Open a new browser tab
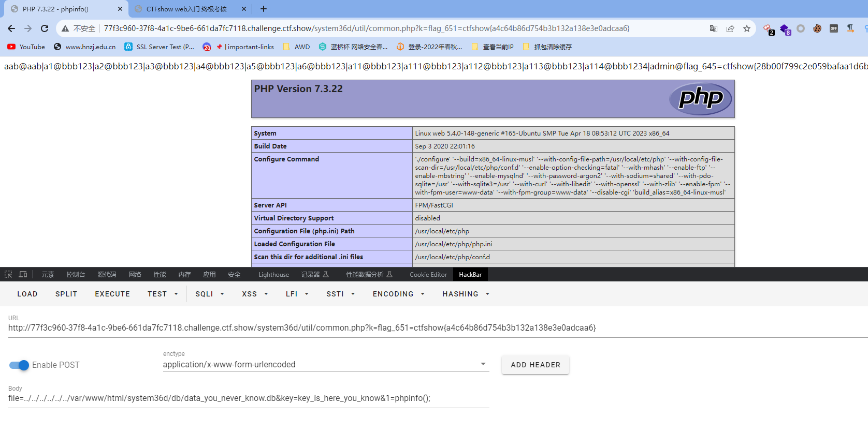Screen dimensions: 868x447 (x=264, y=9)
